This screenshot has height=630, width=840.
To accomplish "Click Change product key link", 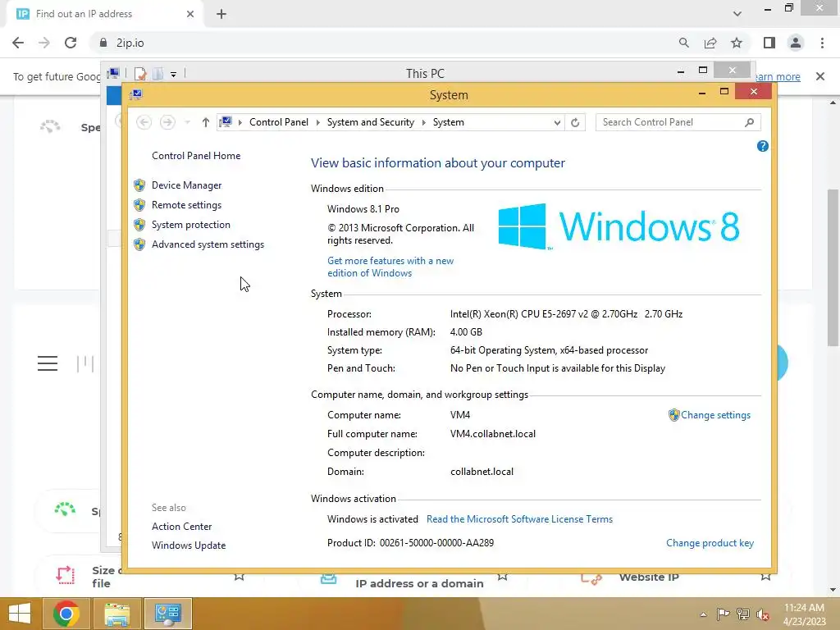I will point(710,543).
